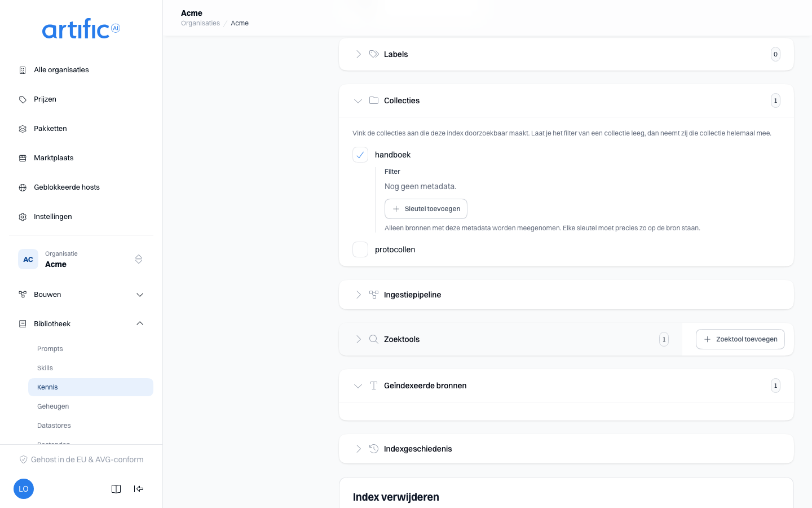Collapse the Collecties section
The width and height of the screenshot is (812, 508).
358,100
